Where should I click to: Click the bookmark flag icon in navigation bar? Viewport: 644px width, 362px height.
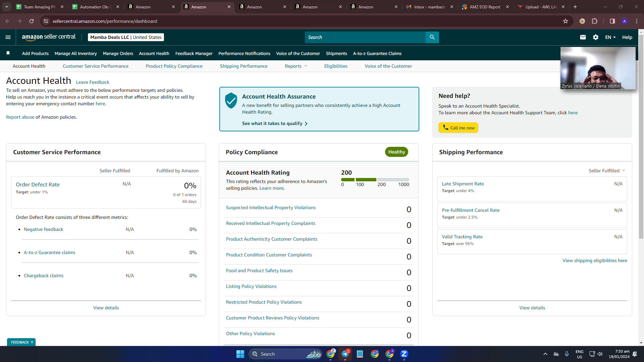[8, 53]
